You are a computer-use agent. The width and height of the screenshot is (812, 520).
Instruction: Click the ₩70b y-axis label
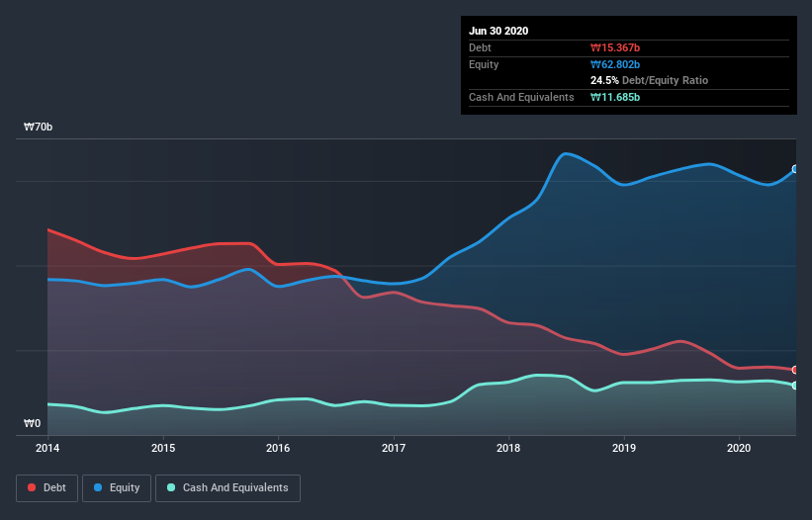point(39,127)
